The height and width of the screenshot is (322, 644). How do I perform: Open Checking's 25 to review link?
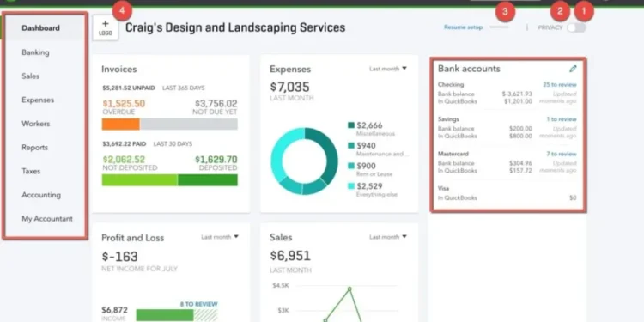click(x=560, y=85)
